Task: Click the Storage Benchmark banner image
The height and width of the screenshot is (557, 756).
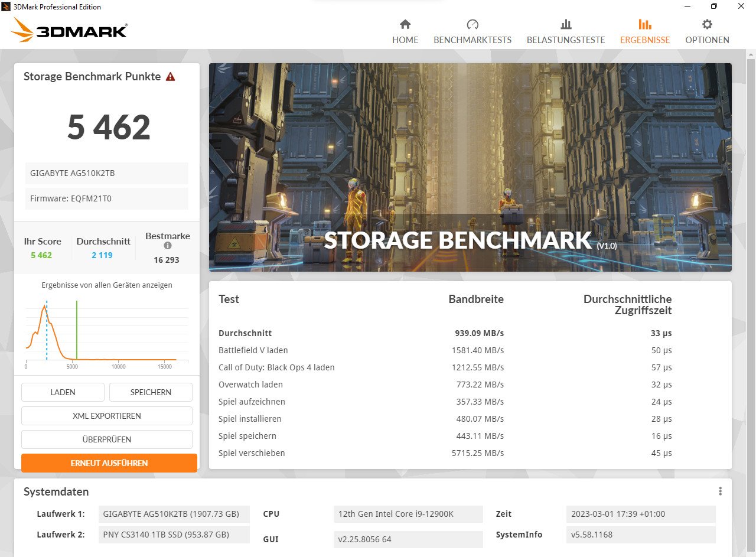Action: (470, 167)
